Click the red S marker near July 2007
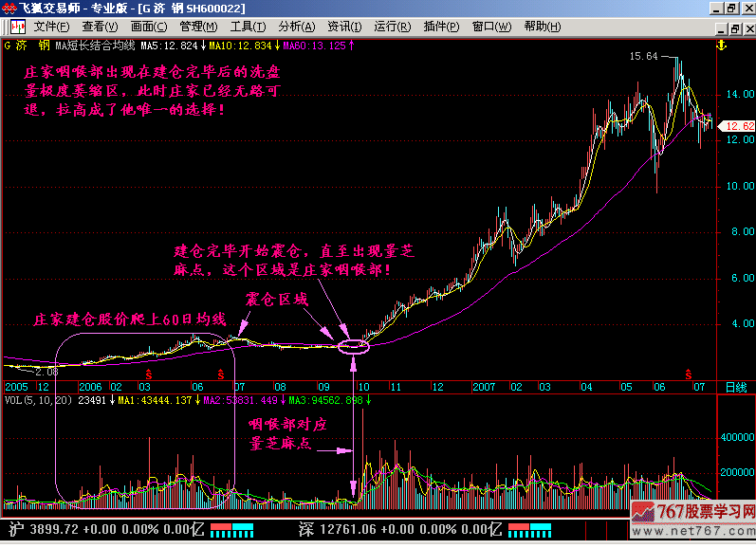The width and height of the screenshot is (756, 548). 689,373
